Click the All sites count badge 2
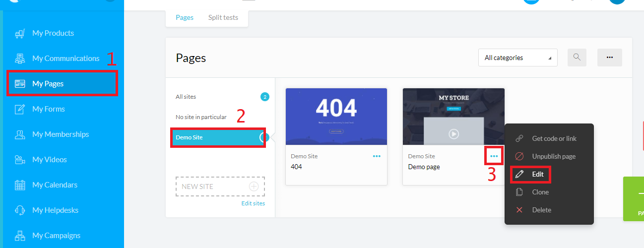The height and width of the screenshot is (248, 644). point(265,97)
